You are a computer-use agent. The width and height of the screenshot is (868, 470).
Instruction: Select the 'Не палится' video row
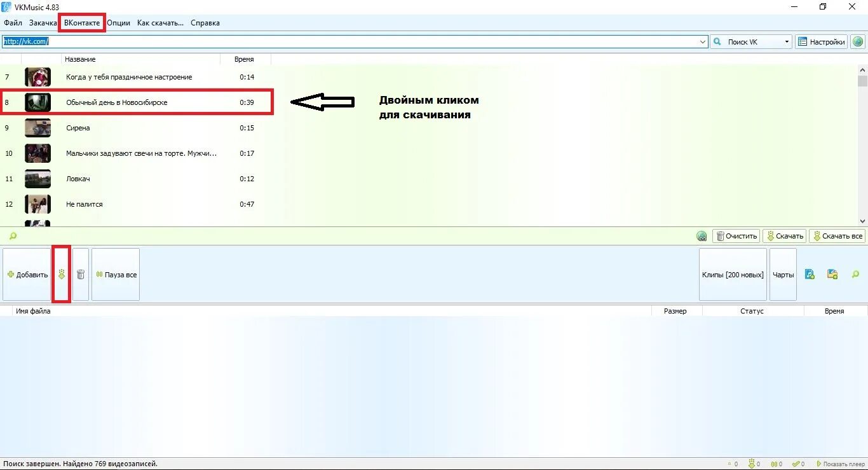pyautogui.click(x=136, y=204)
